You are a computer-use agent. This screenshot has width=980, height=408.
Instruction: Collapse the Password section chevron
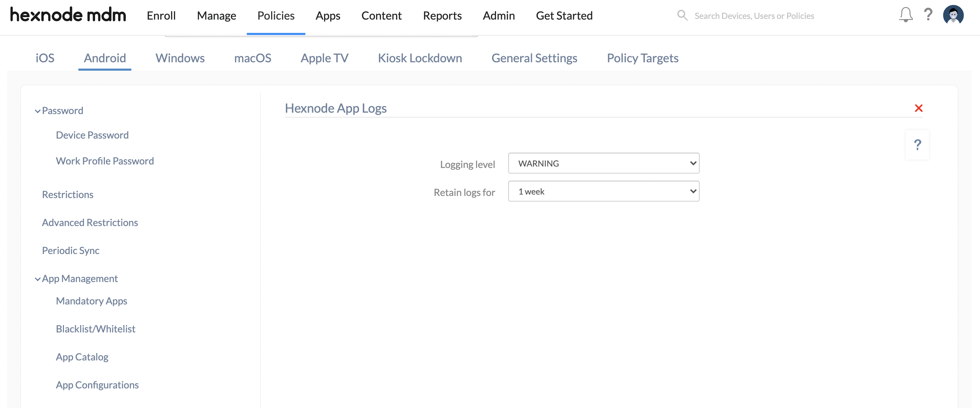[x=37, y=111]
